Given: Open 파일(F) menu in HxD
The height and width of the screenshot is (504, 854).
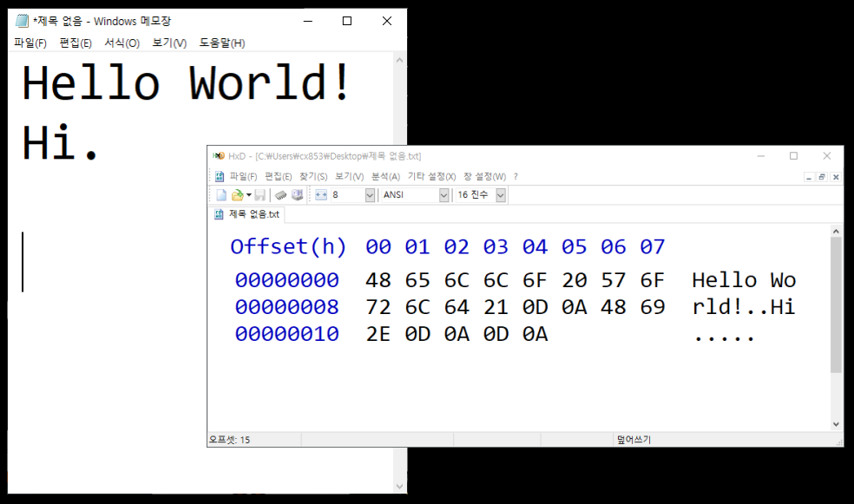Looking at the screenshot, I should coord(243,176).
